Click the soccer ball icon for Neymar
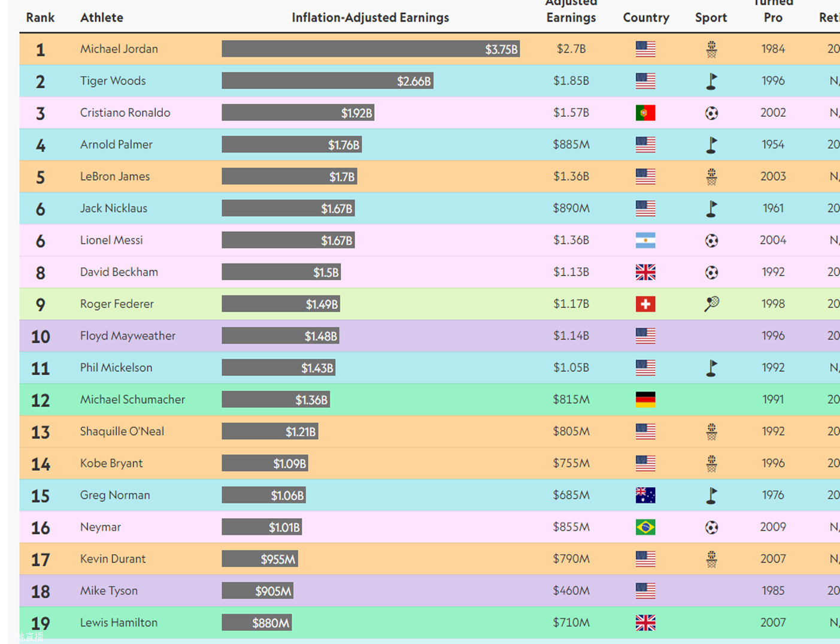Image resolution: width=840 pixels, height=644 pixels. coord(711,527)
